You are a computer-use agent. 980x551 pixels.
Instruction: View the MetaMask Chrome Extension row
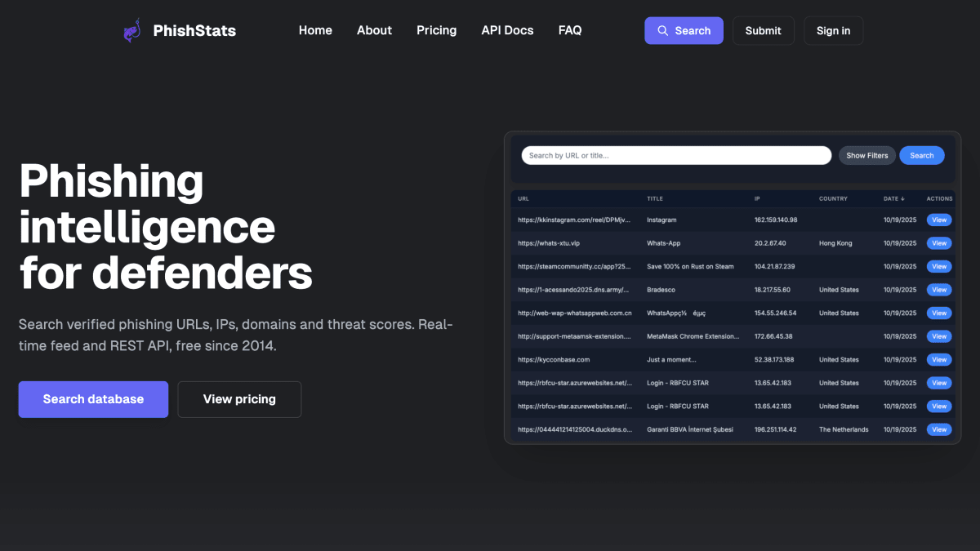(939, 336)
